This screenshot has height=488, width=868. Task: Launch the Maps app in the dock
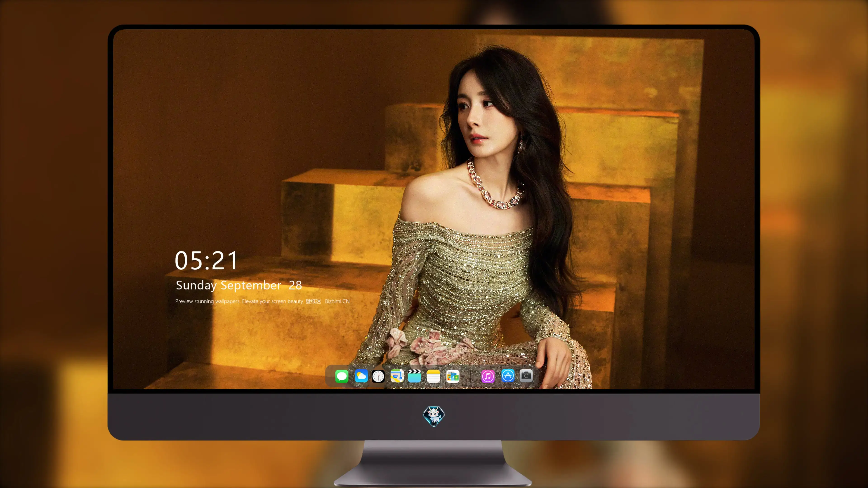(x=397, y=376)
